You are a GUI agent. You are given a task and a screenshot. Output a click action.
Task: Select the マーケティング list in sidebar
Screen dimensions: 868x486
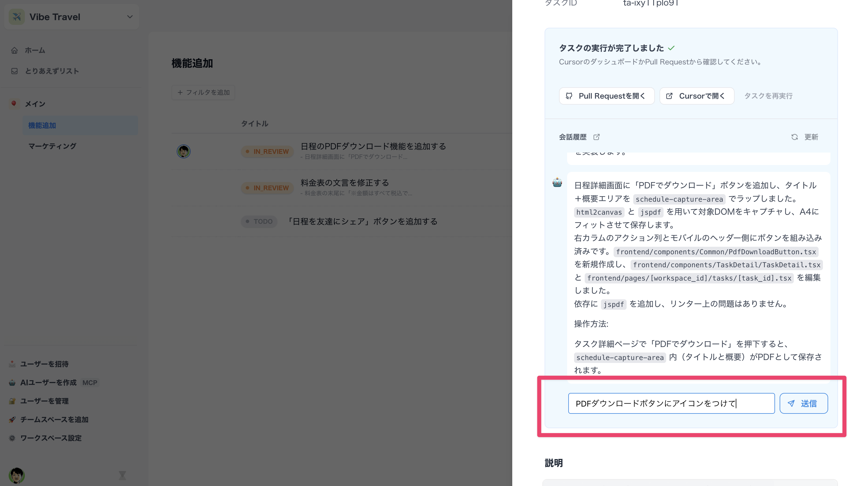[x=52, y=146]
